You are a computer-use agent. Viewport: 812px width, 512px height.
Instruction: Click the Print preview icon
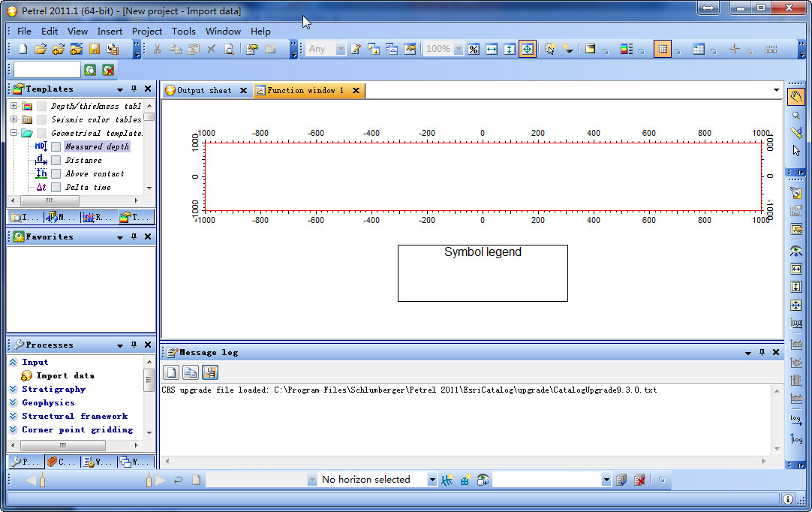click(229, 49)
